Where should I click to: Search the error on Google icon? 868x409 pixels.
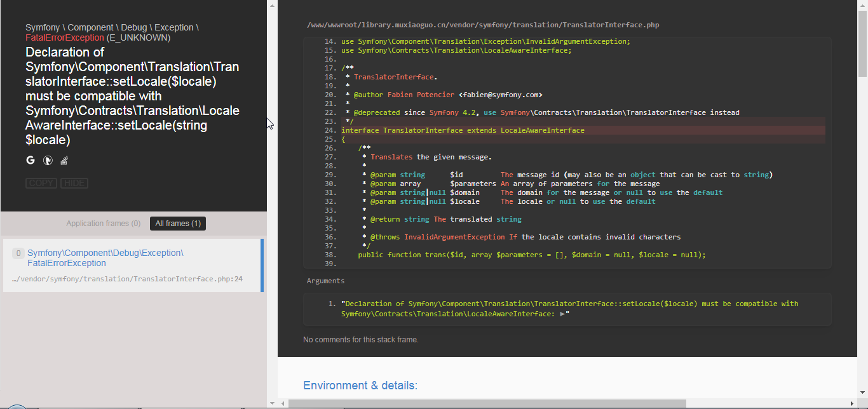31,161
